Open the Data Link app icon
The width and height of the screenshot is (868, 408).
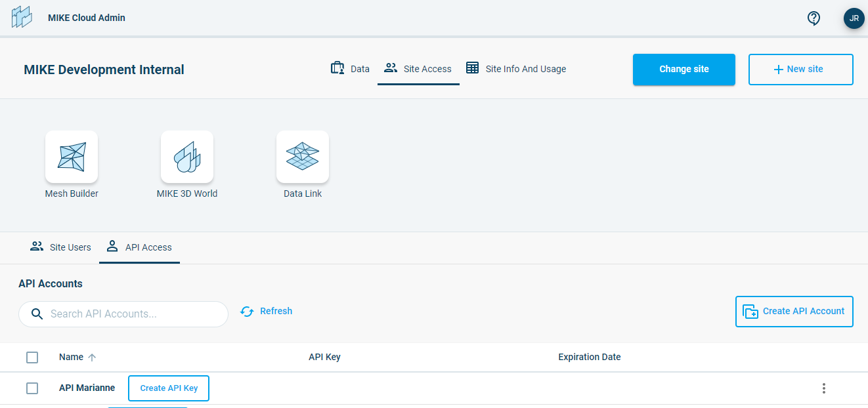tap(303, 157)
